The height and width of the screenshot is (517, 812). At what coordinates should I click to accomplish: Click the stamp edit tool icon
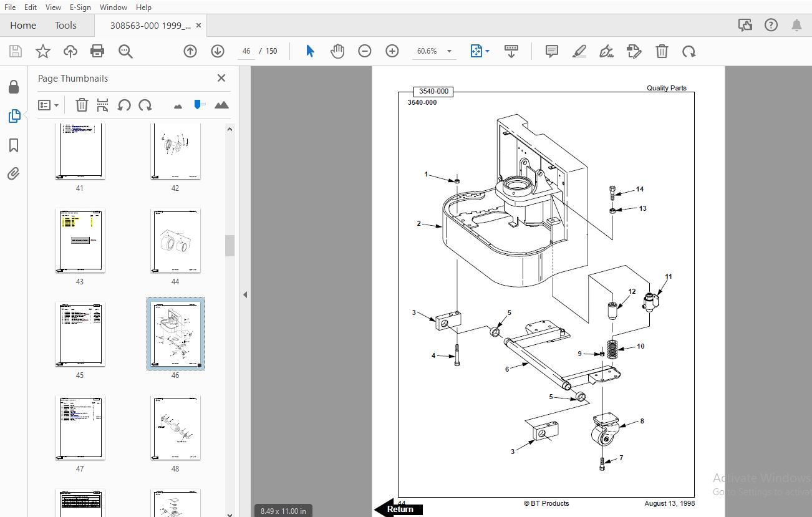[x=634, y=51]
